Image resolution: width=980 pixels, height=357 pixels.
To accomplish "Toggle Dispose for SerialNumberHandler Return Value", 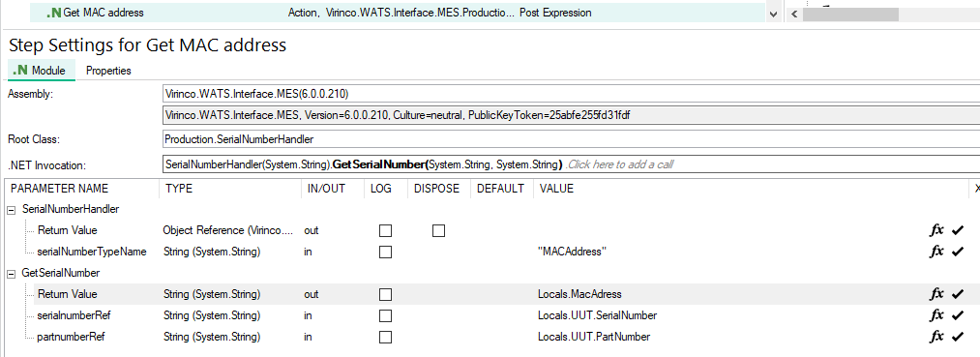I will click(439, 230).
